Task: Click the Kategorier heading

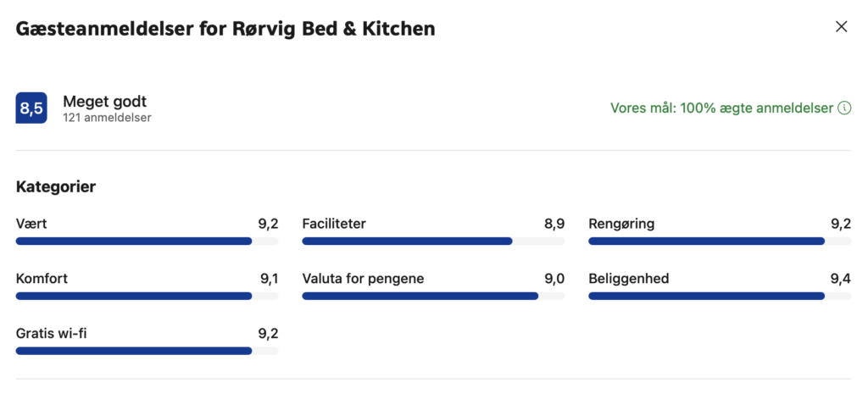Action: 55,187
